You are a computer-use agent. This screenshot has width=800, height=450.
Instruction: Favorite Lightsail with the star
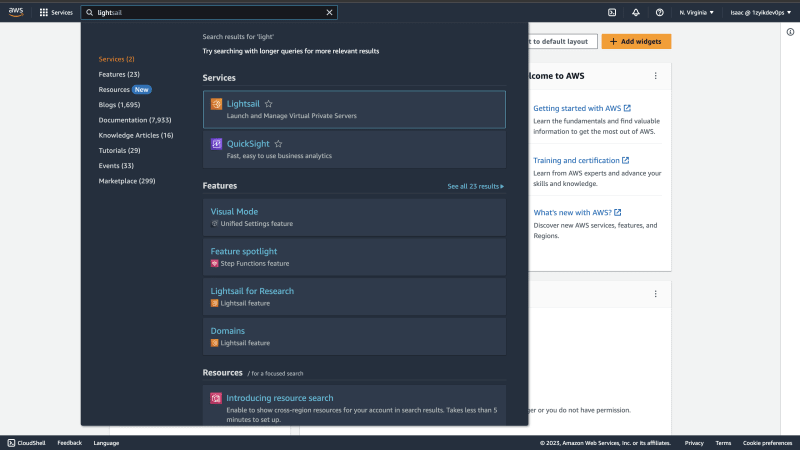(x=268, y=104)
